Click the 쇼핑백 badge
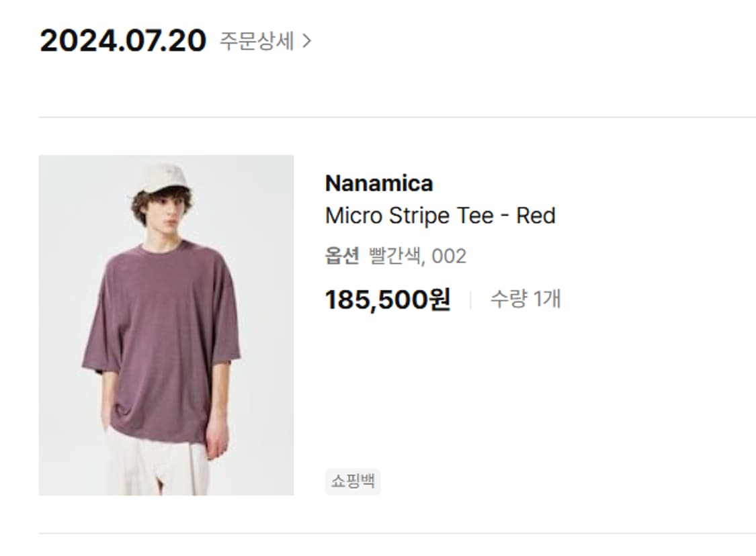756x556 pixels. (x=352, y=481)
